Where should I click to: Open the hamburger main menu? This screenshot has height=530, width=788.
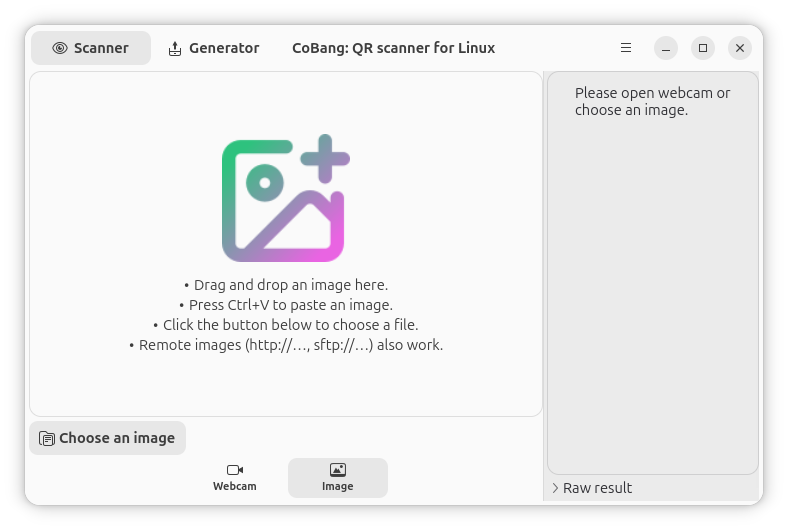click(x=626, y=48)
